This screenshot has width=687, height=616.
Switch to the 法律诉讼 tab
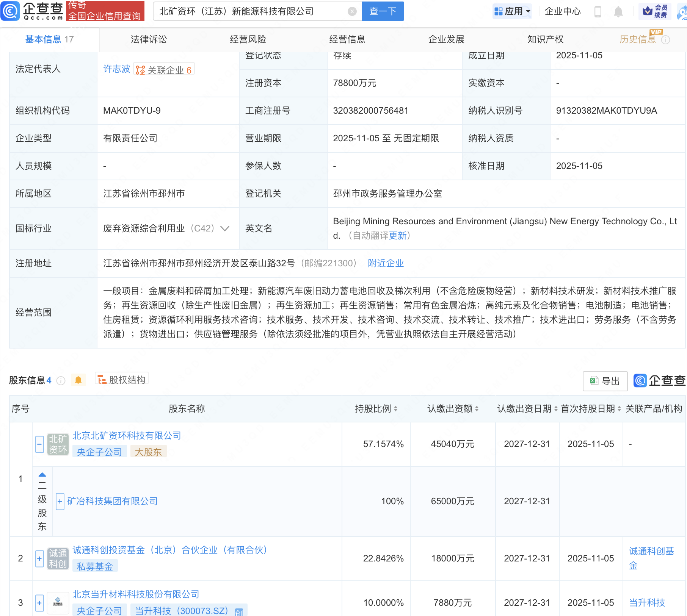click(149, 39)
